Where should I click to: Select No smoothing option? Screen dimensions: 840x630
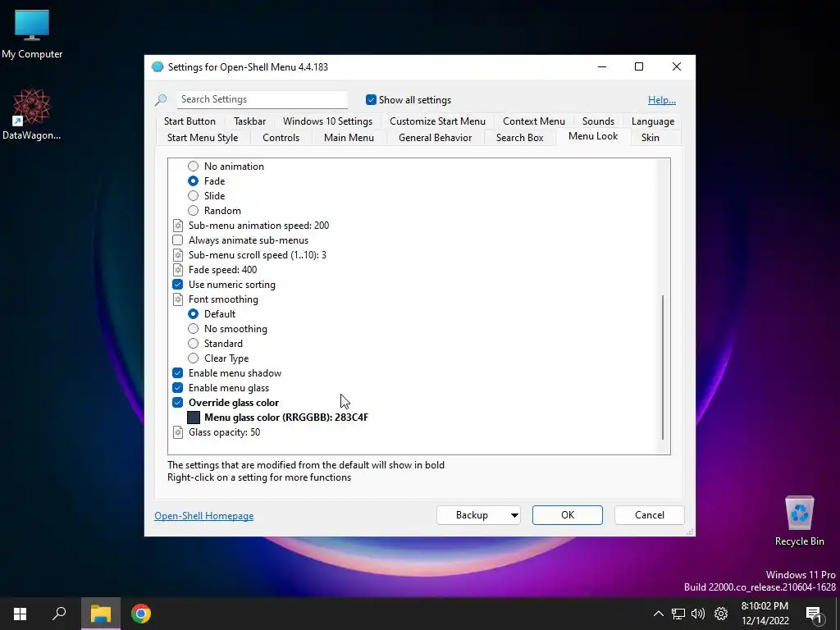click(193, 329)
